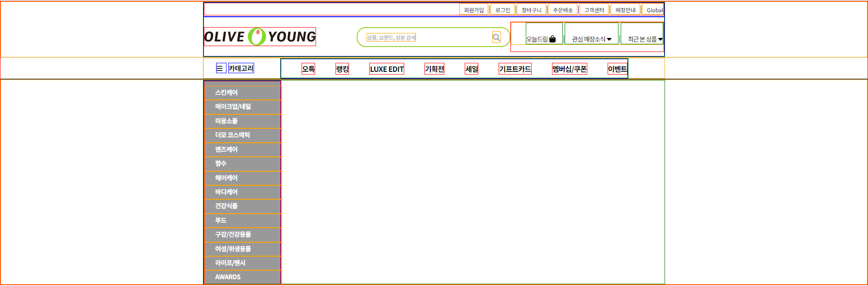868x286 pixels.
Task: Click the Olive Young logo
Action: tap(260, 37)
